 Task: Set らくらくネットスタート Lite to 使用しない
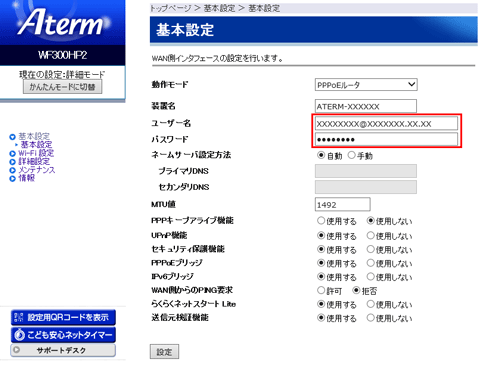370,304
